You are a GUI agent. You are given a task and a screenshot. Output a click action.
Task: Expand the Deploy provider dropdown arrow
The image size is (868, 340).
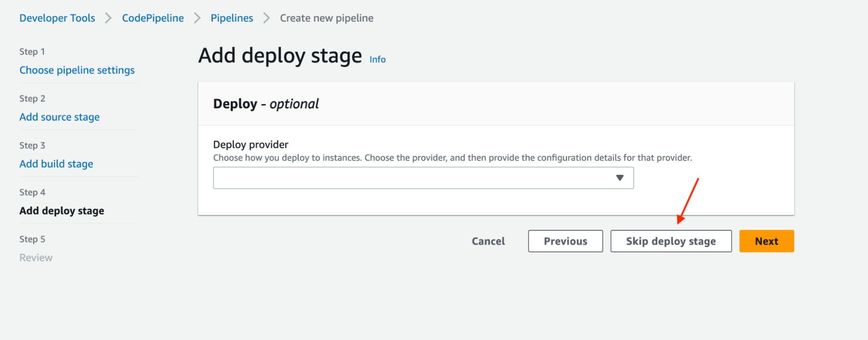[620, 178]
